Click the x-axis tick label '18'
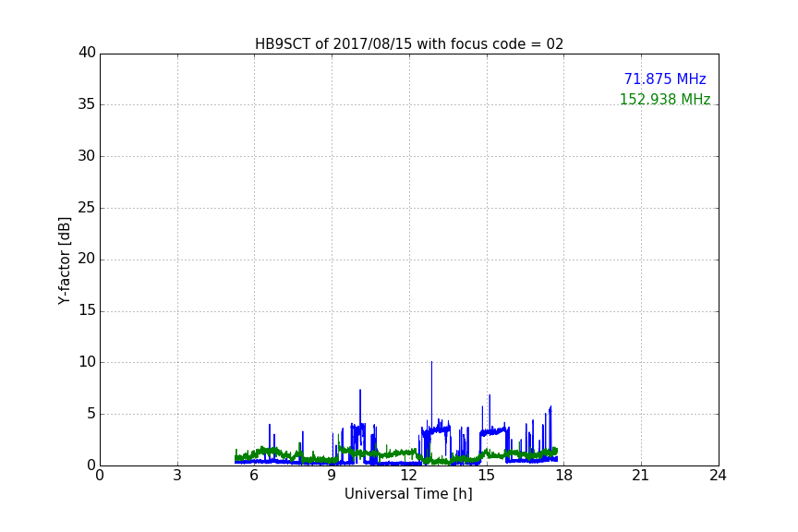The image size is (798, 532). click(564, 476)
